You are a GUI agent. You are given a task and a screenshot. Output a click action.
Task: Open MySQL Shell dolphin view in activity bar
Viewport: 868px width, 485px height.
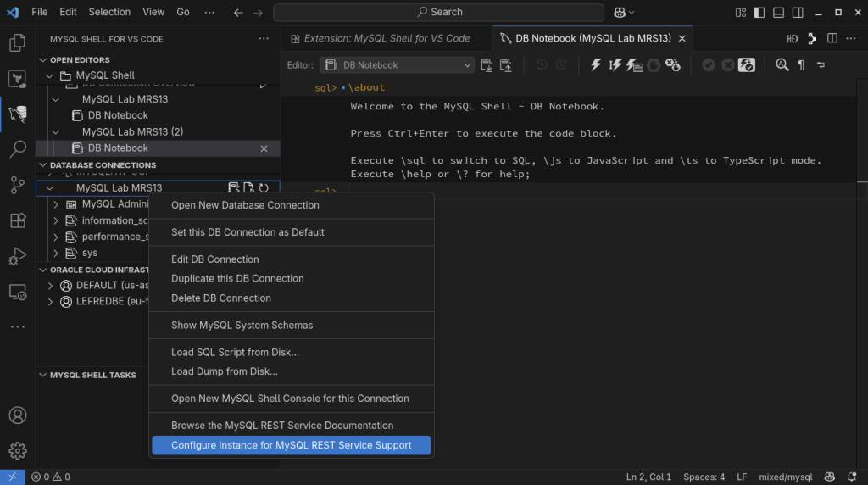point(17,114)
